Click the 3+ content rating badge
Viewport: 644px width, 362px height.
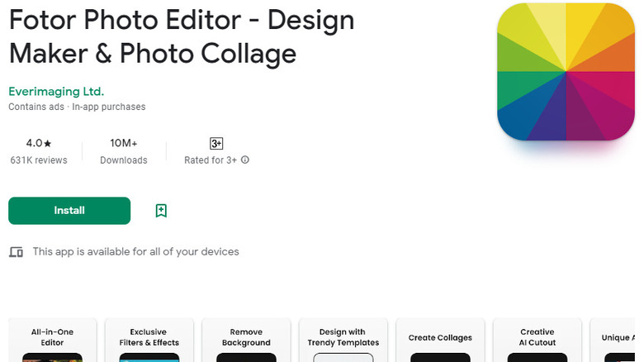point(216,143)
